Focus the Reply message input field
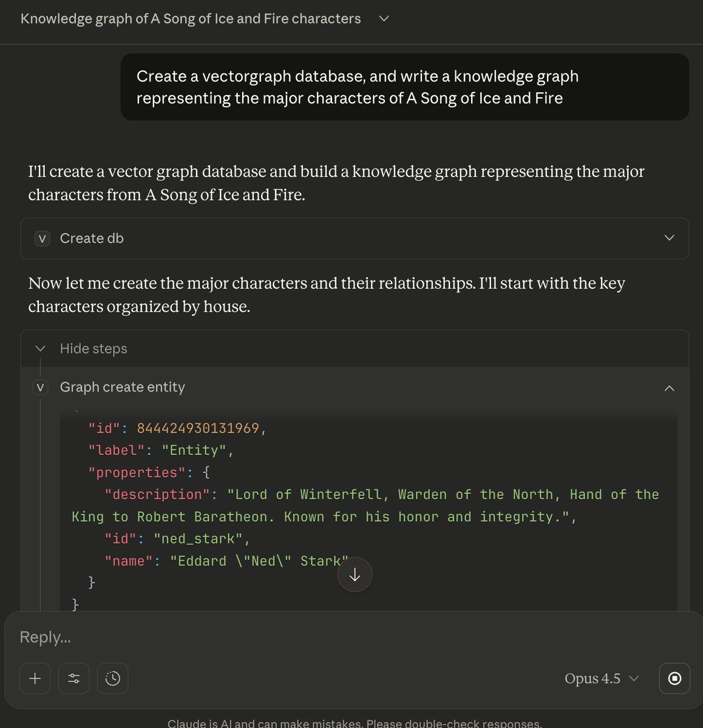Screen dimensions: 703x728 click(x=352, y=637)
